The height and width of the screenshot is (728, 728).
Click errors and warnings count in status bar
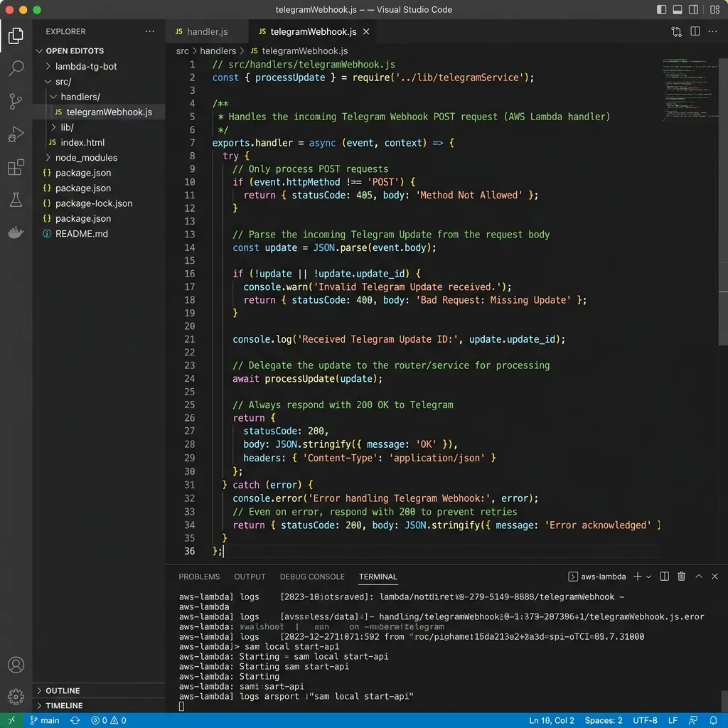click(109, 721)
